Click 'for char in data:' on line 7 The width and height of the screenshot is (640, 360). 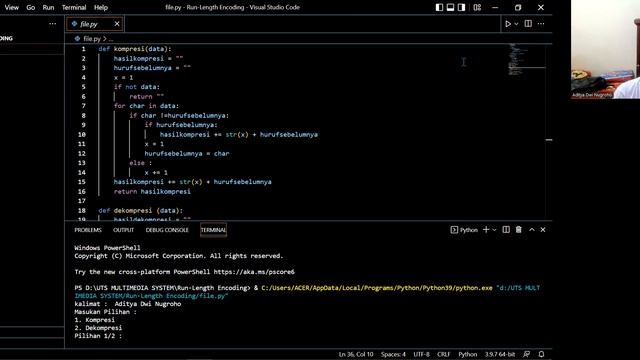point(146,106)
